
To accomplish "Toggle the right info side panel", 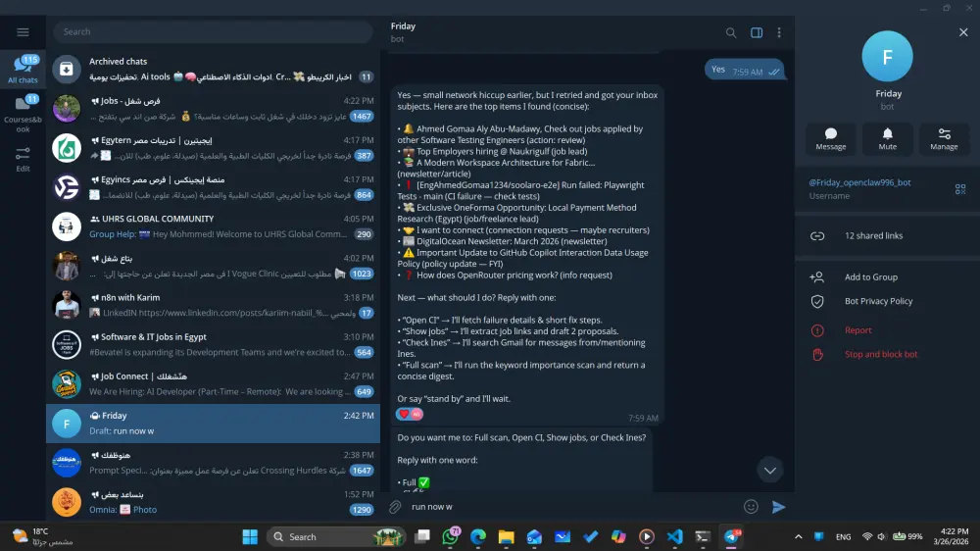I will [757, 32].
